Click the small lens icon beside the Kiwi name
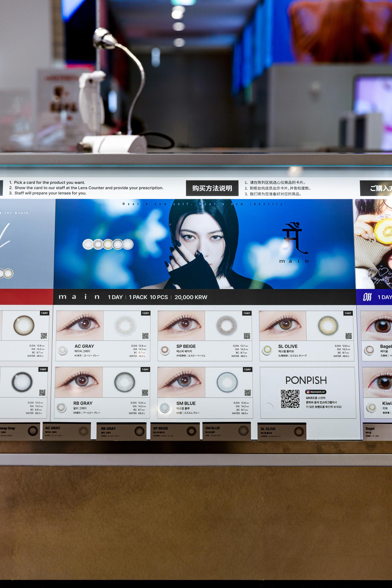The image size is (392, 588). click(371, 408)
